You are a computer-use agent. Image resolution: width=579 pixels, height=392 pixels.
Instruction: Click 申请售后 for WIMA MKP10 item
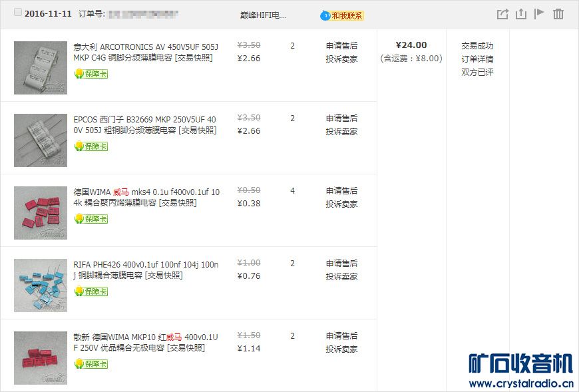click(341, 336)
